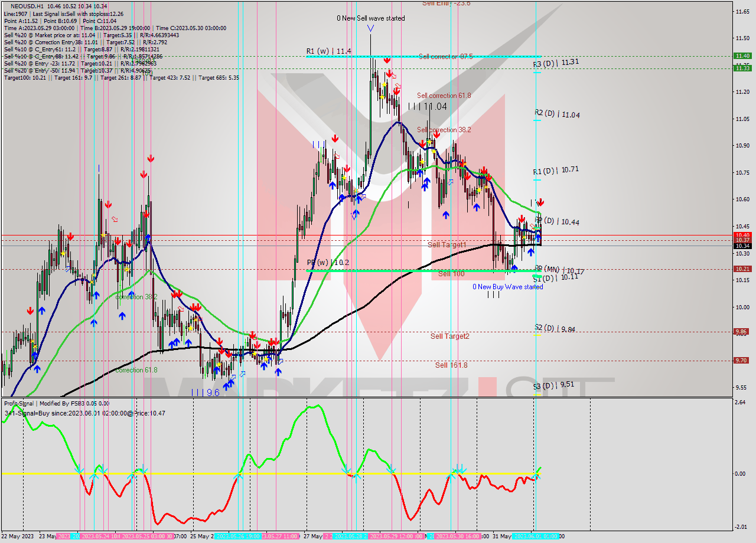Click the 9.55 price axis value

click(742, 387)
